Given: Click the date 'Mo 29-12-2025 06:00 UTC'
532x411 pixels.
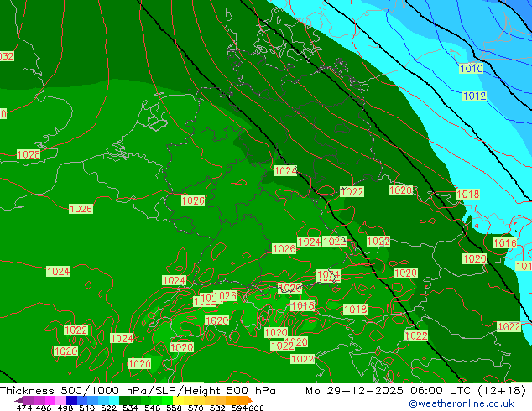Looking at the screenshot, I should (x=388, y=391).
